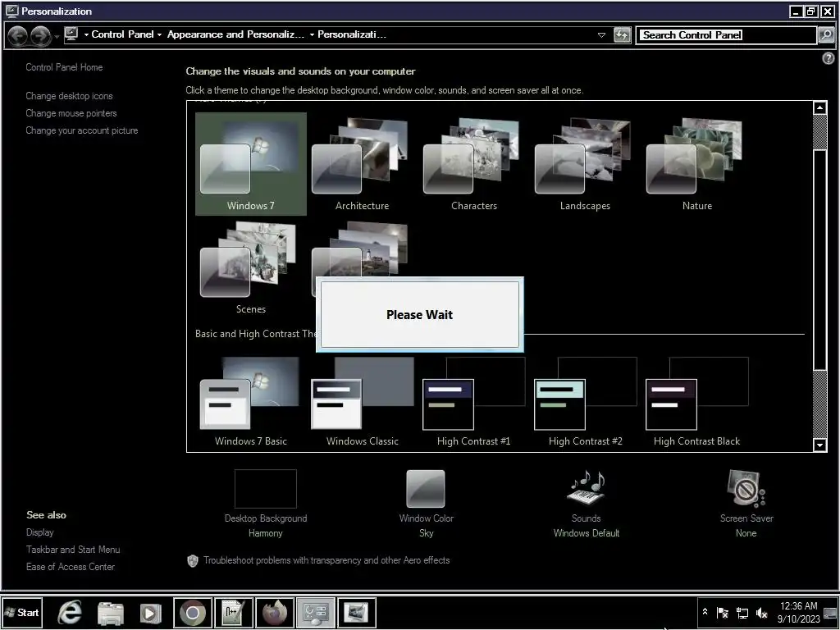This screenshot has width=840, height=630.
Task: Show hidden tray icons arrow
Action: point(705,612)
